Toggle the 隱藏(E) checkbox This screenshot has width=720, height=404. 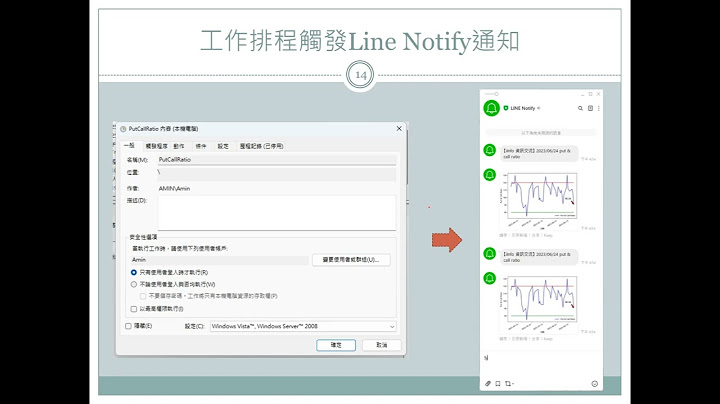point(128,326)
